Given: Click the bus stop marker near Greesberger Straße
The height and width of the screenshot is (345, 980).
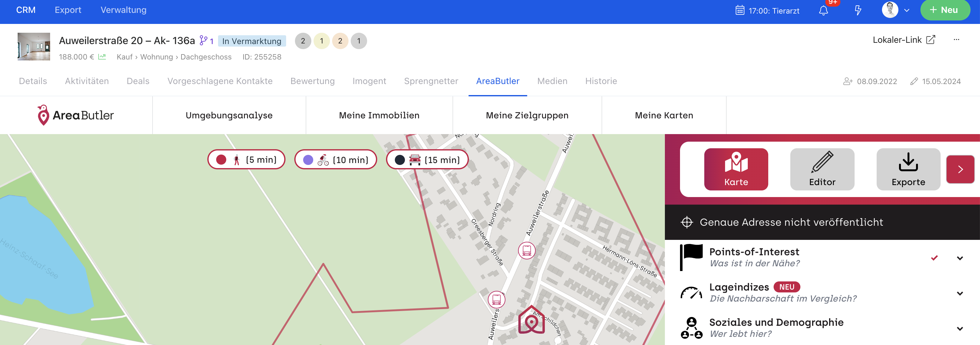Looking at the screenshot, I should pyautogui.click(x=527, y=251).
